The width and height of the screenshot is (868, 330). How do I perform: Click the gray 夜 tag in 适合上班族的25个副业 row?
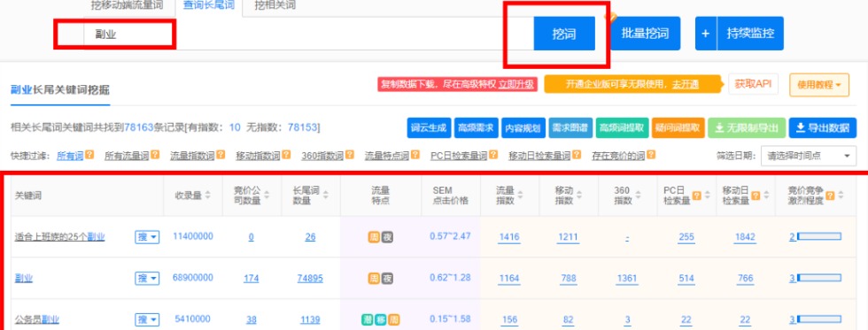coord(388,237)
